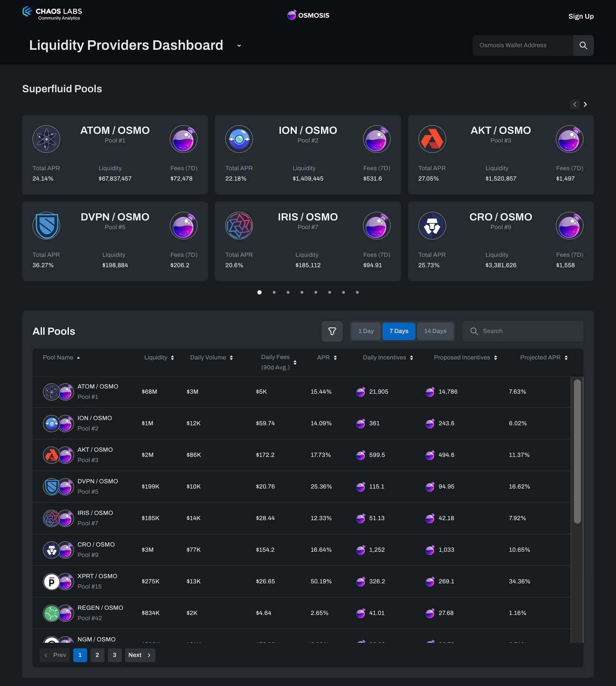Focus the All Pools Search field
Viewport: 616px width, 686px height.
(x=523, y=331)
